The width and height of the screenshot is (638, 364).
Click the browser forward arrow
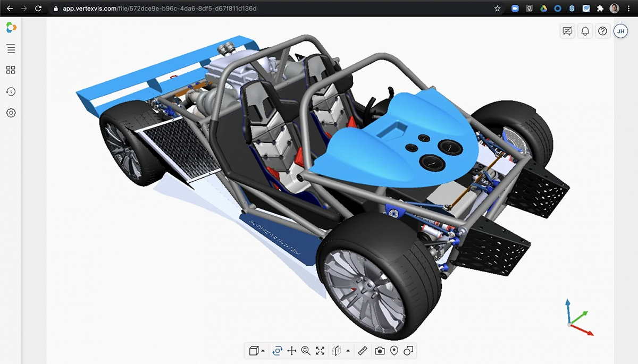pyautogui.click(x=23, y=9)
